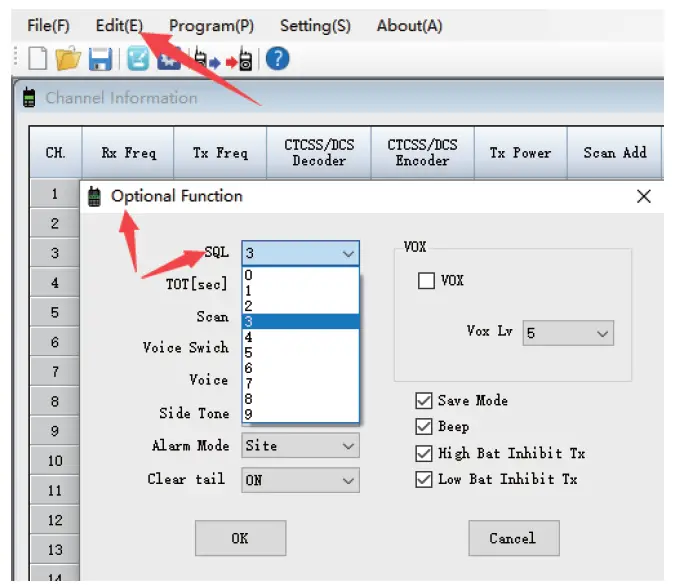675x587 pixels.
Task: Select channel row 9 header
Action: 55,431
